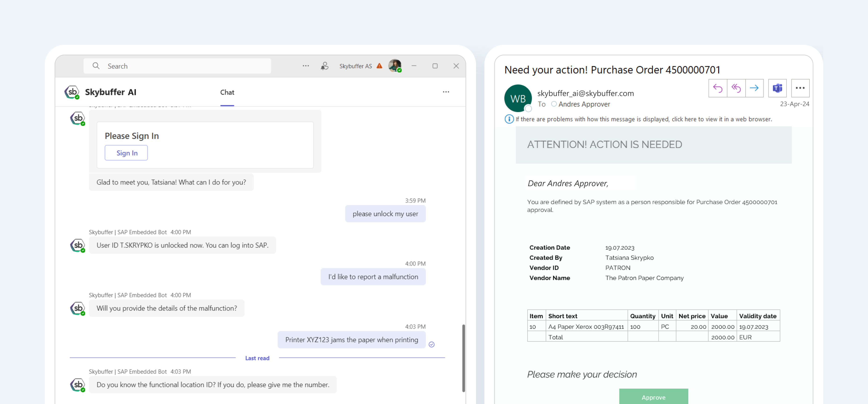The width and height of the screenshot is (868, 404).
Task: Close the Teams window
Action: click(x=456, y=66)
